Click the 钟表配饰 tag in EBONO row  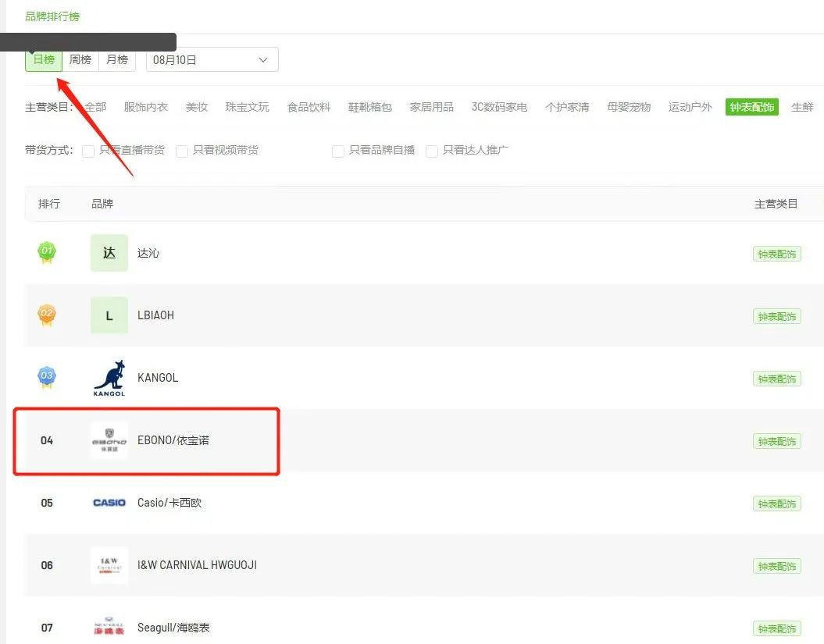[776, 442]
